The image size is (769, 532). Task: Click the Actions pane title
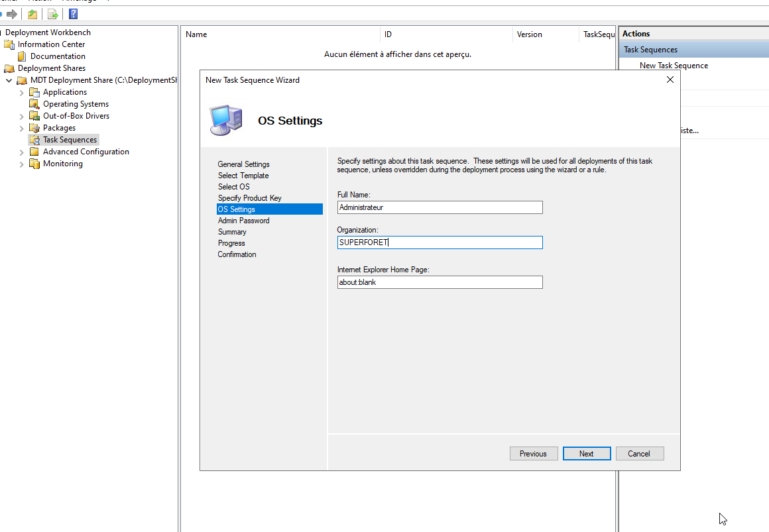point(636,34)
